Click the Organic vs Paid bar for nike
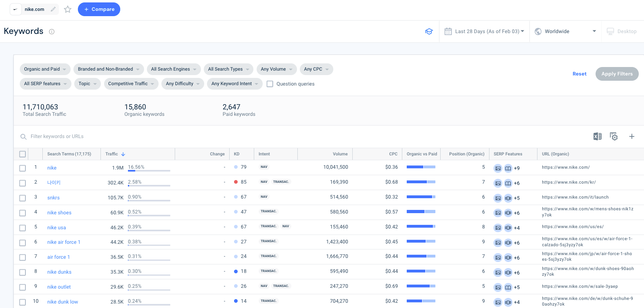Image resolution: width=644 pixels, height=308 pixels. pyautogui.click(x=421, y=167)
